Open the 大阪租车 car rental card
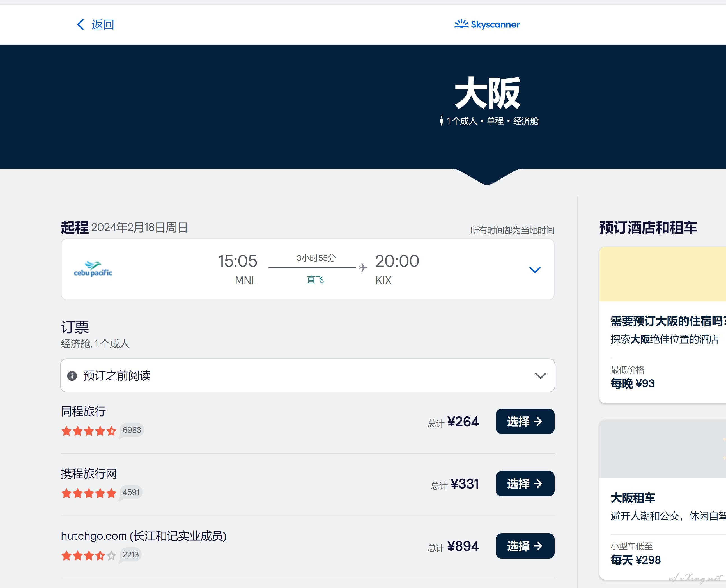Screen dimensions: 726x588 point(663,500)
